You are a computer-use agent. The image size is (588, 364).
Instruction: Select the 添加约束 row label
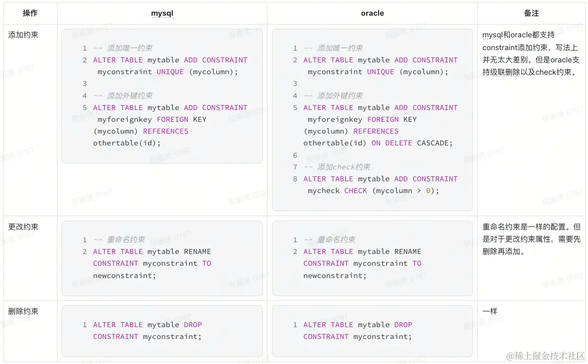pyautogui.click(x=23, y=35)
